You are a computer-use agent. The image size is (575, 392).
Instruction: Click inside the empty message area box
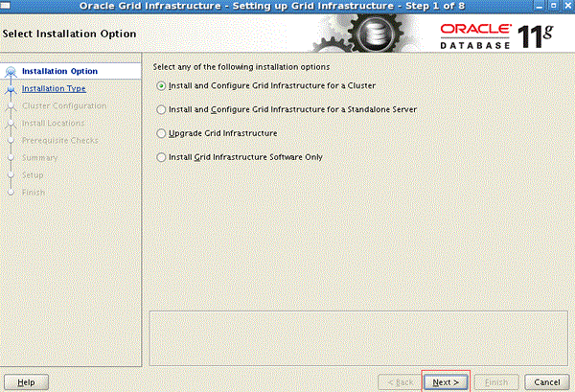coord(358,338)
